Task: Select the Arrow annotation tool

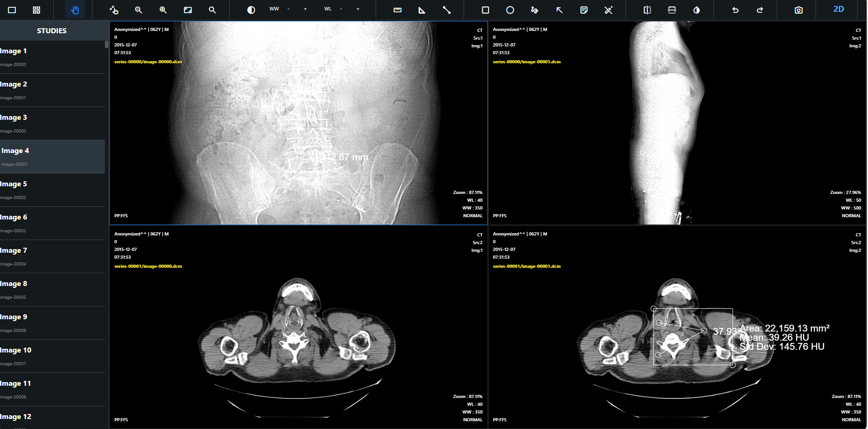Action: coord(559,10)
